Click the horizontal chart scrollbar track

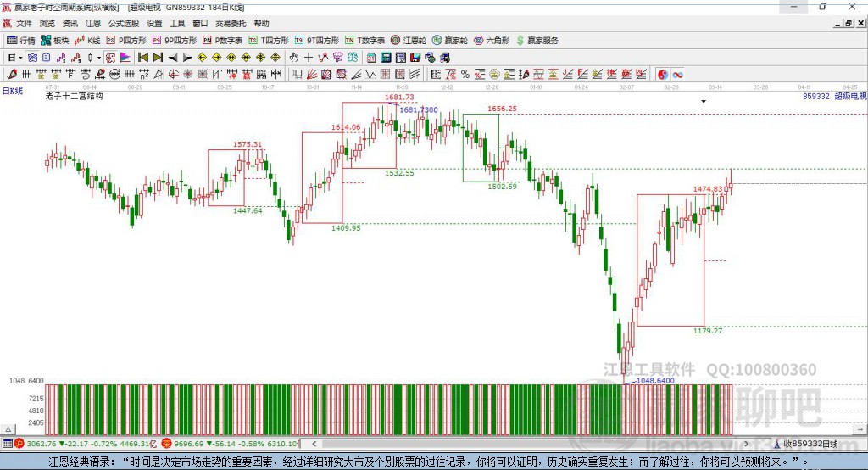pos(530,444)
